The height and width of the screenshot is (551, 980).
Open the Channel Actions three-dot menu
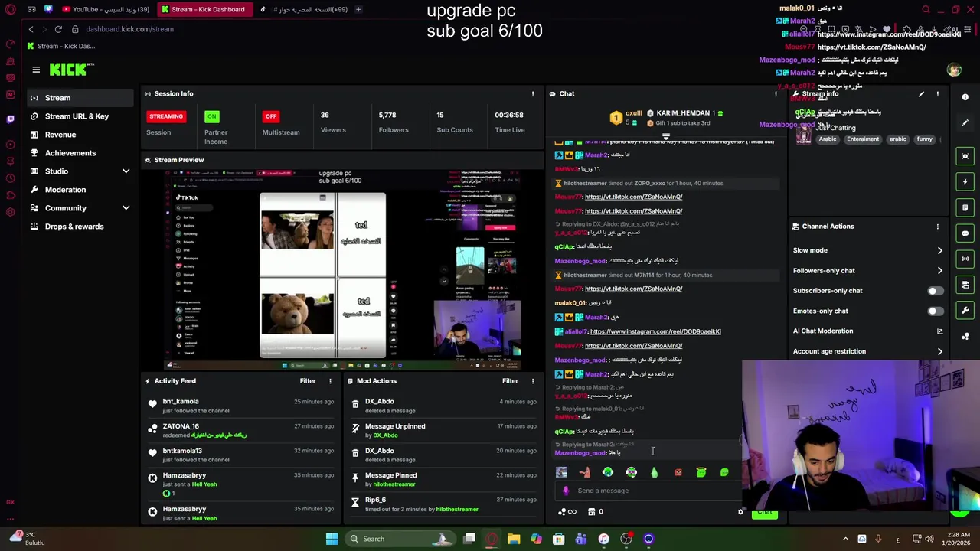[x=937, y=227]
